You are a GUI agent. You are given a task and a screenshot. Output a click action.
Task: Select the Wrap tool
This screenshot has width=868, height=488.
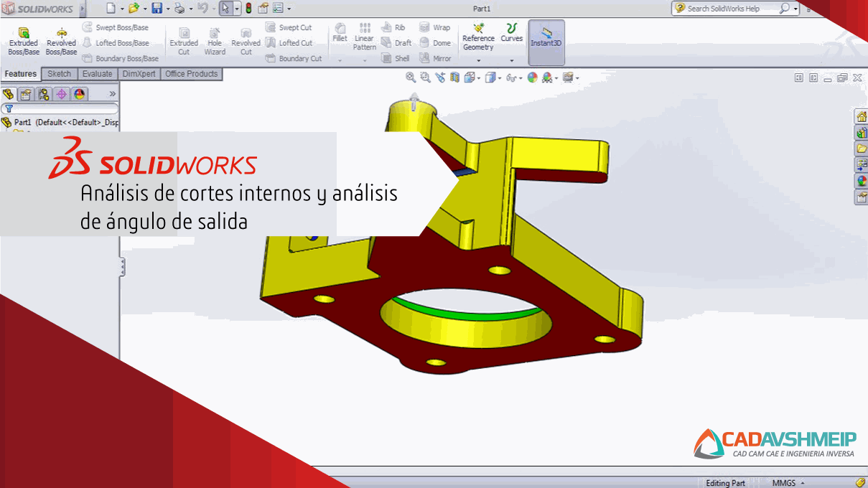435,27
